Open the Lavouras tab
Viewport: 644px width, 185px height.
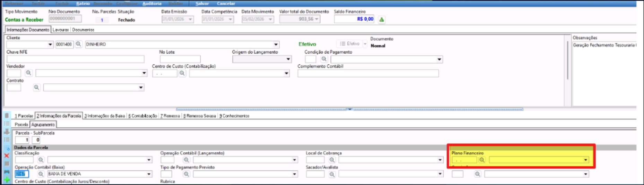click(x=61, y=30)
